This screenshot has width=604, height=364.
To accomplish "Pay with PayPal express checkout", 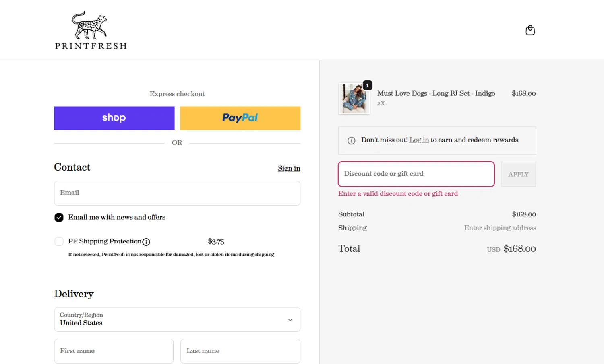I will point(240,118).
